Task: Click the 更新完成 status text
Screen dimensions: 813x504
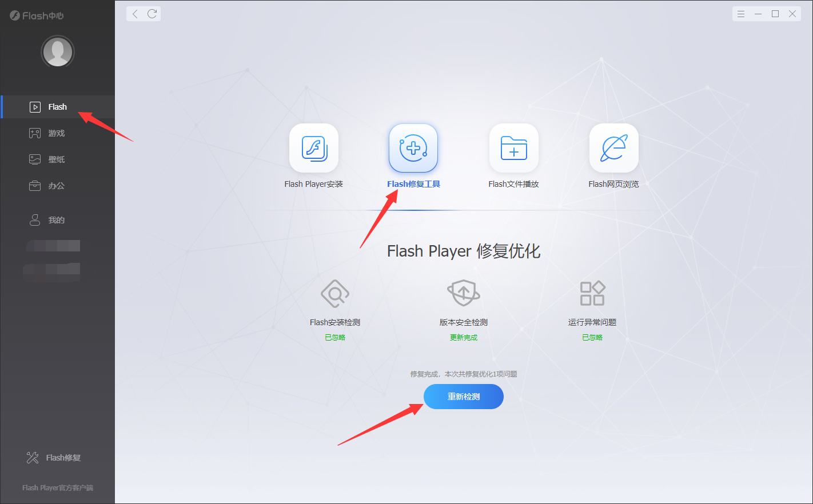Action: tap(464, 338)
